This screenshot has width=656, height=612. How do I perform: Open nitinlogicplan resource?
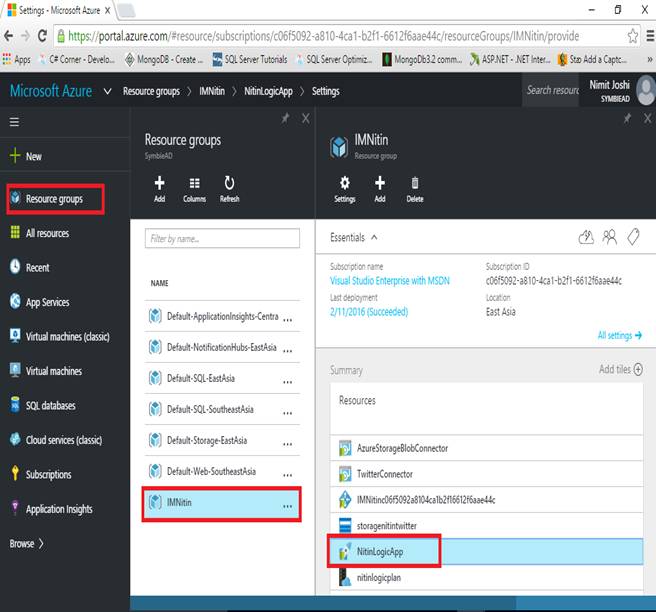(x=487, y=578)
